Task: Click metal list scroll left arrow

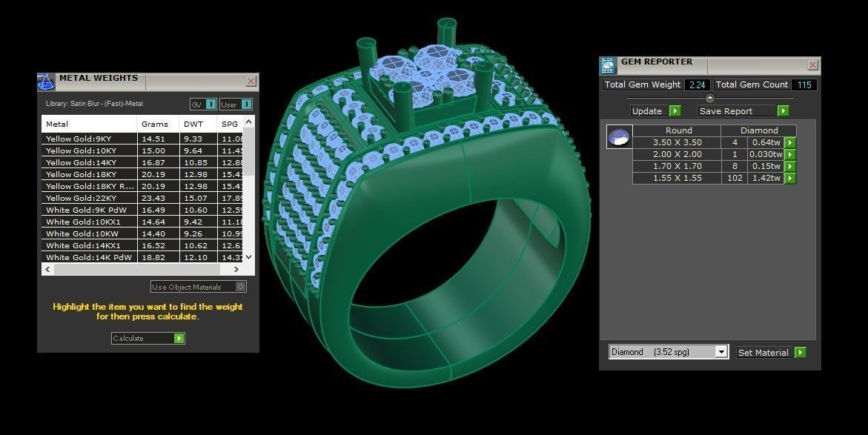Action: tap(47, 270)
